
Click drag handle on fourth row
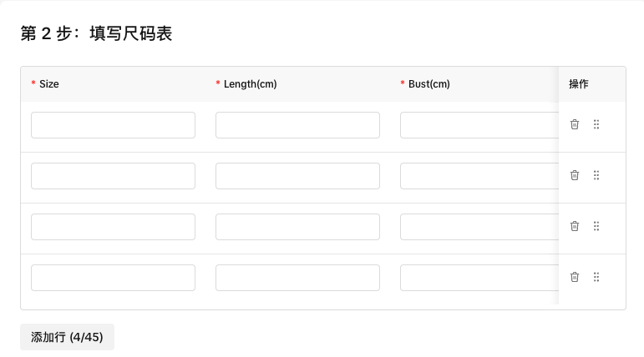point(596,277)
